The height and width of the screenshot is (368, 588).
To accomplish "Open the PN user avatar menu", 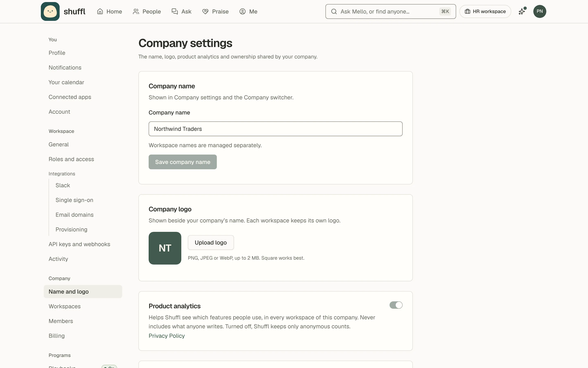I will [x=540, y=11].
